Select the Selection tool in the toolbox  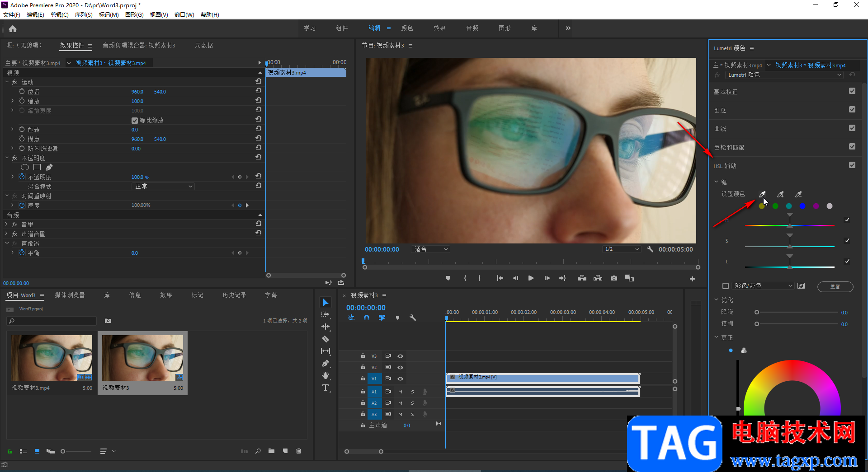click(x=325, y=302)
